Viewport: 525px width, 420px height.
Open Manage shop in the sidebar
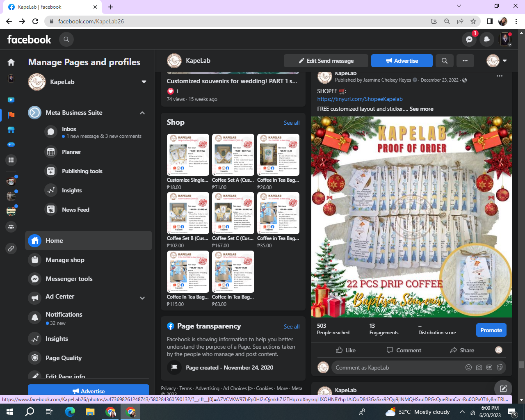[89, 260]
